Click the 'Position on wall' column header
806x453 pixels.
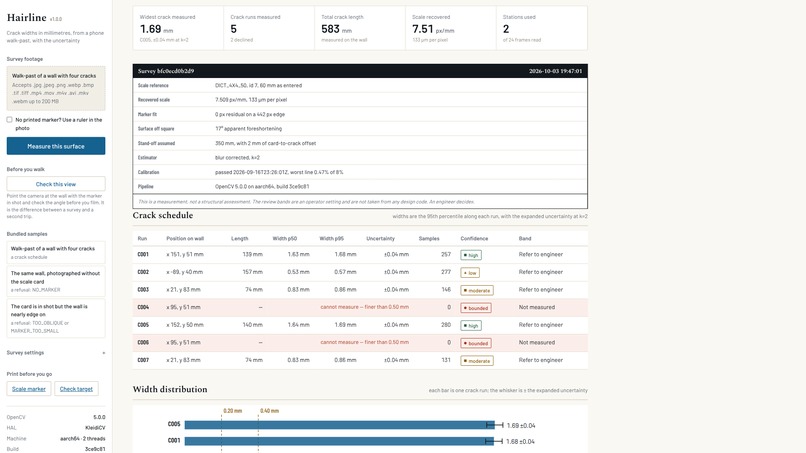pyautogui.click(x=185, y=239)
